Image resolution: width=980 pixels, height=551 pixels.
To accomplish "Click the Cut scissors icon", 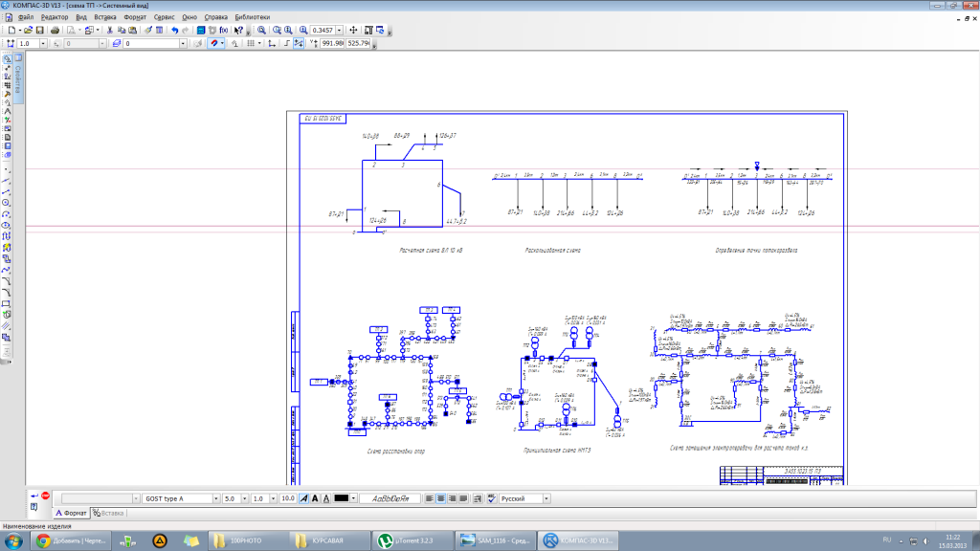I will tap(110, 31).
